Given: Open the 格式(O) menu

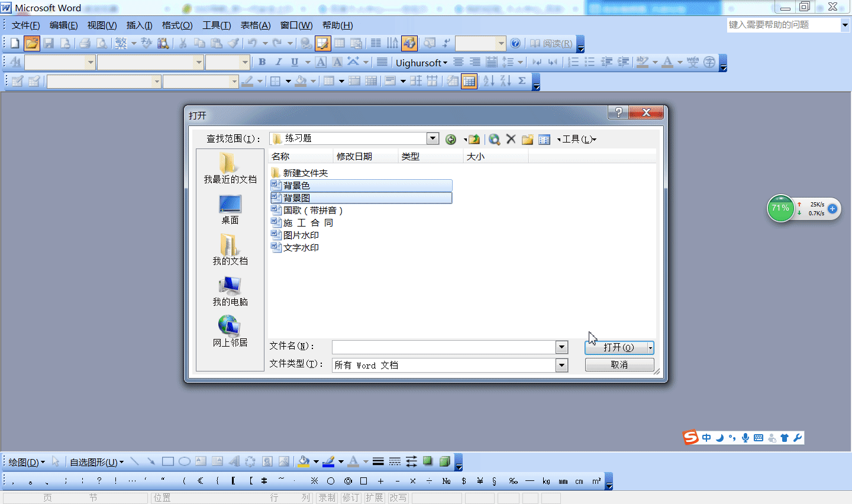Looking at the screenshot, I should (x=177, y=25).
